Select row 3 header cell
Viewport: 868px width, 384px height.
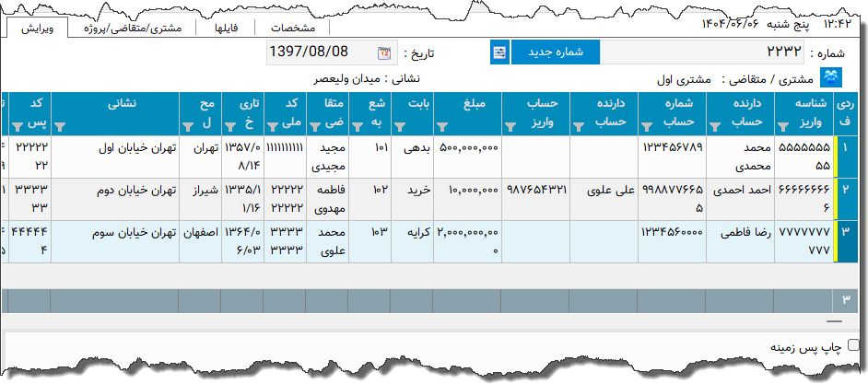coord(845,241)
